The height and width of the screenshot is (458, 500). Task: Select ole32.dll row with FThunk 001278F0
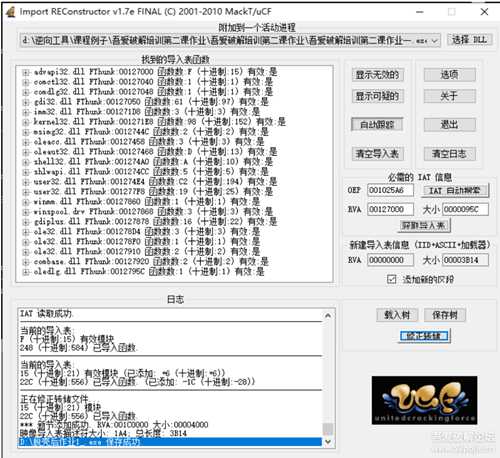pyautogui.click(x=146, y=242)
